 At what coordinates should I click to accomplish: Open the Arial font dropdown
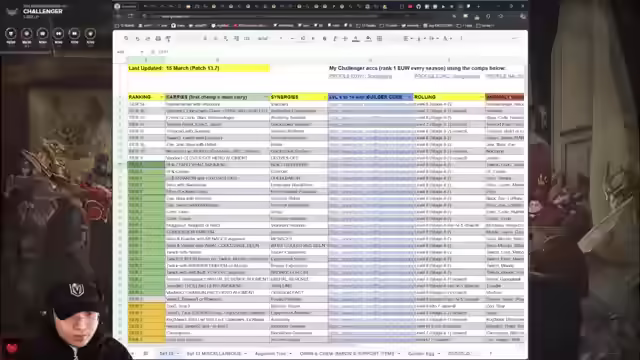[270, 38]
